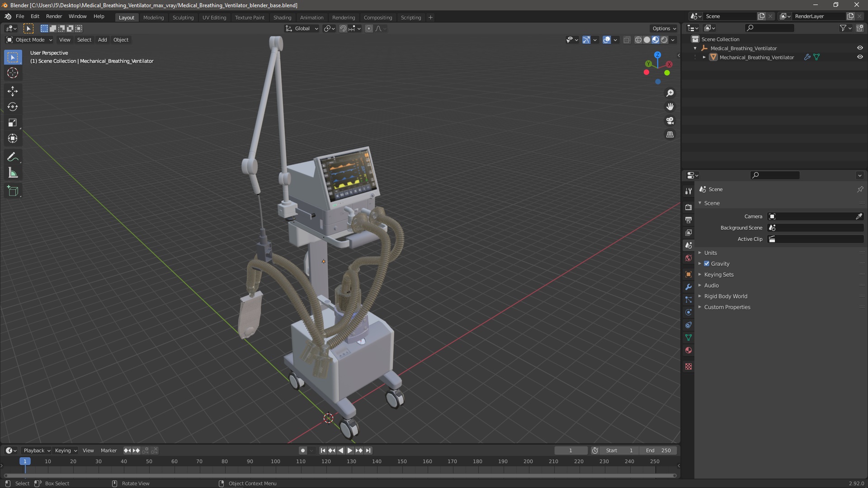Click the current frame field
868x488 pixels.
(x=571, y=450)
